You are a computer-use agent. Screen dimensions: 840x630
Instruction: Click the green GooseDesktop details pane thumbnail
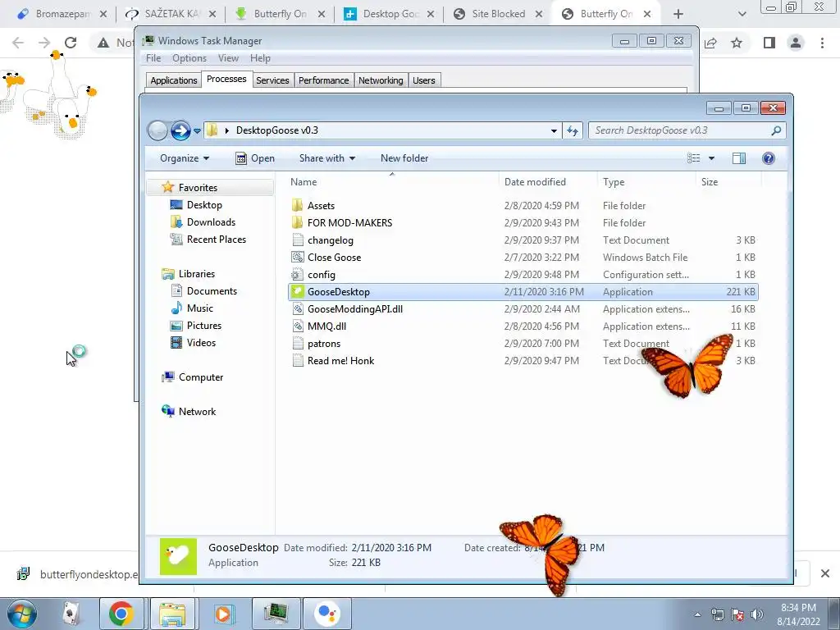178,556
